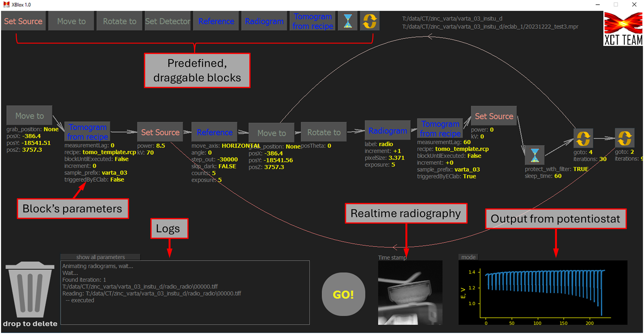Click the XBlox app icon in title bar
Image resolution: width=644 pixels, height=334 pixels.
[6, 5]
